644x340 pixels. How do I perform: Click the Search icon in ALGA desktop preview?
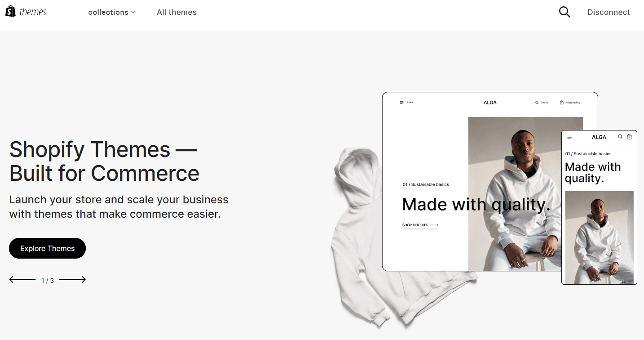(x=537, y=103)
